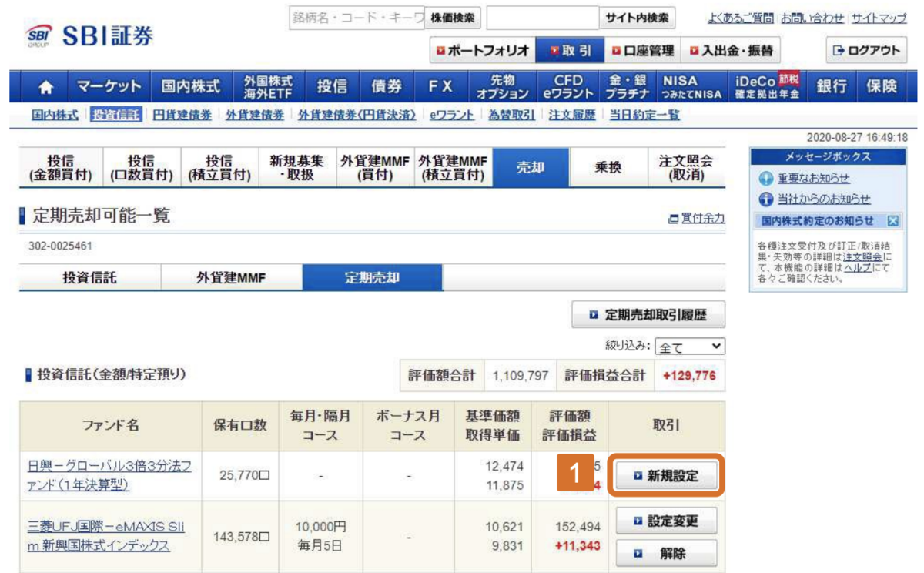
Task: Click the 注文履歴 submenu link
Action: [572, 116]
